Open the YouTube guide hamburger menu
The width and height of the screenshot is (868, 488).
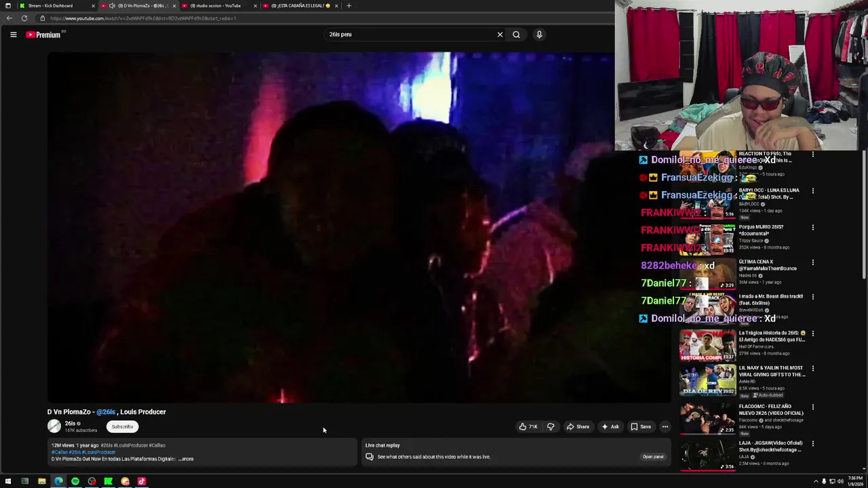[13, 35]
